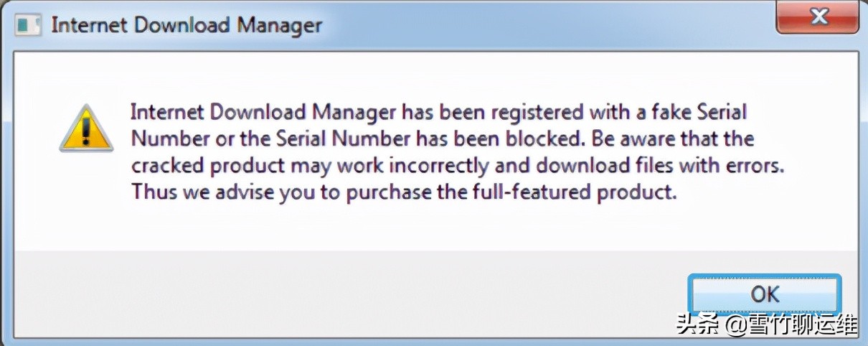Click the OK button
The image size is (868, 346).
(x=765, y=294)
